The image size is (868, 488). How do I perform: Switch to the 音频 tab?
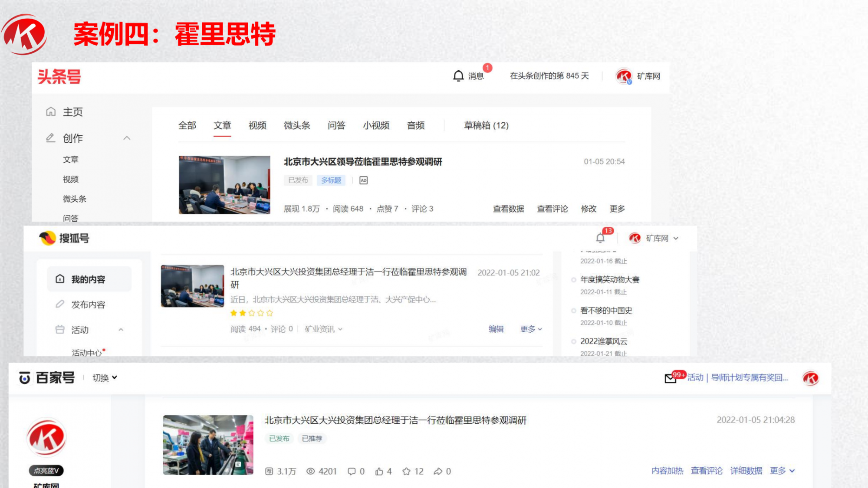point(416,125)
